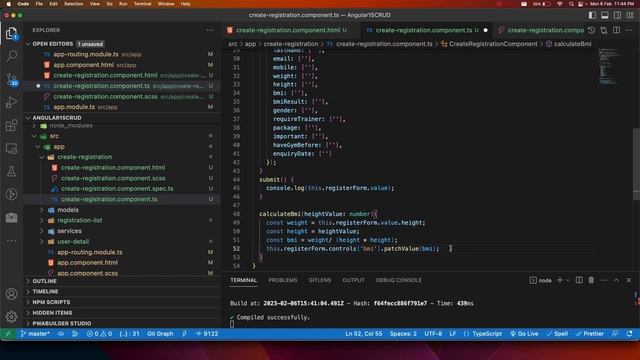Open Source Control view with 22 badge
Screen dimensions: 640x360
click(11, 79)
